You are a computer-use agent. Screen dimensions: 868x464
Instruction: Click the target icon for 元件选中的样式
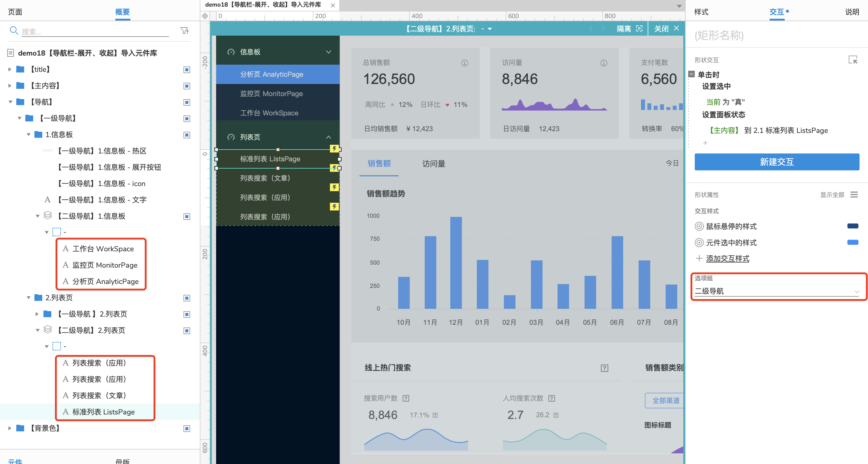tap(699, 243)
